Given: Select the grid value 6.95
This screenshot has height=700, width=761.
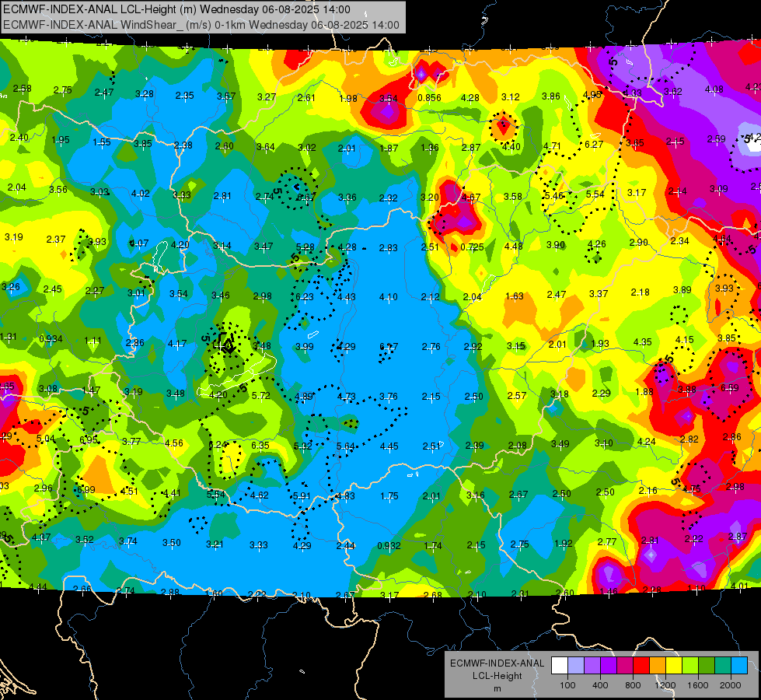Looking at the screenshot, I should pyautogui.click(x=89, y=439).
